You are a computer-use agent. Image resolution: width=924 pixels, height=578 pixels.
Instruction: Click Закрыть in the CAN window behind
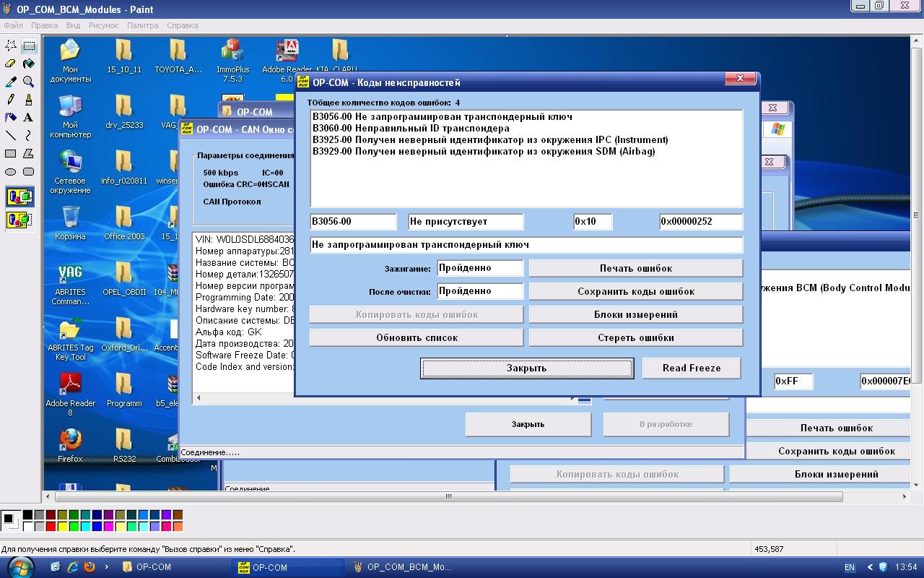tap(528, 424)
